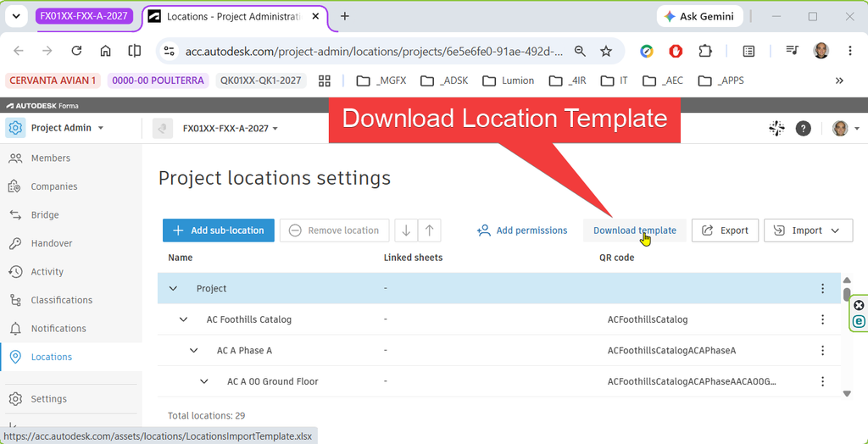
Task: Click Download template button
Action: 634,230
